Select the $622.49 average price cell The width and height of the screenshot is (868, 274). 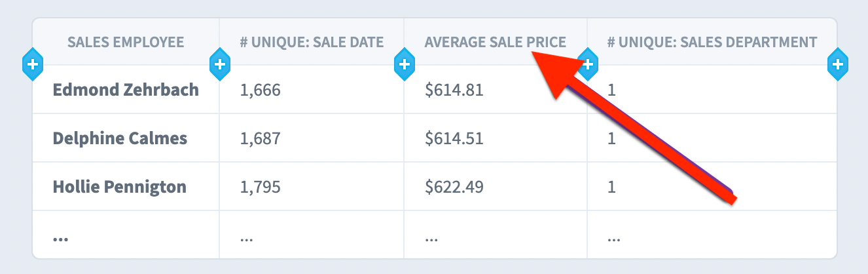coord(454,187)
